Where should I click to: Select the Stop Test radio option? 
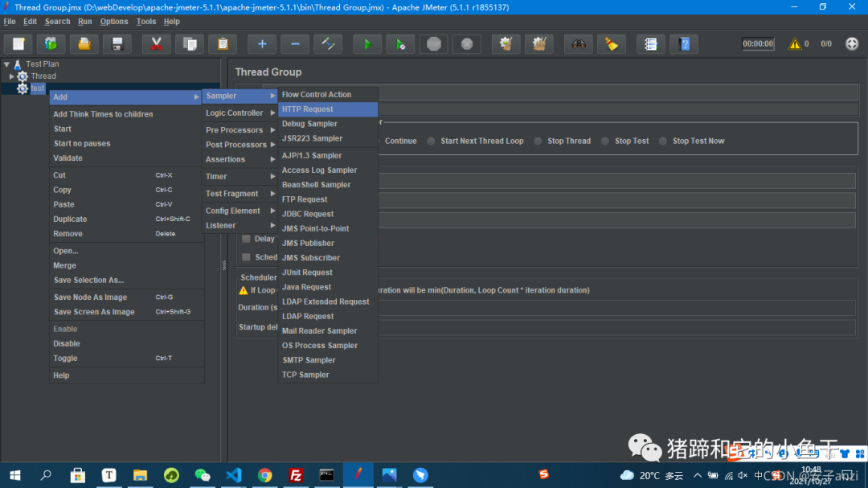coord(605,141)
